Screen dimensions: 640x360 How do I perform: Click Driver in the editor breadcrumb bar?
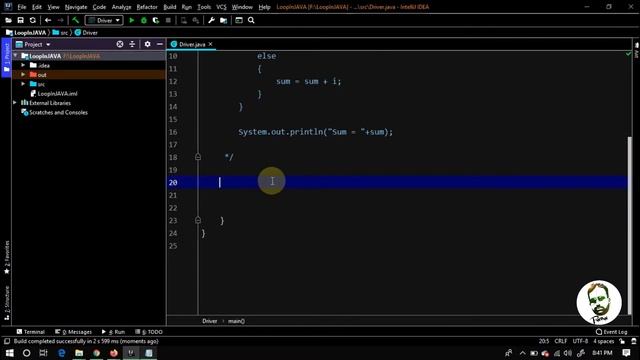[x=210, y=321]
